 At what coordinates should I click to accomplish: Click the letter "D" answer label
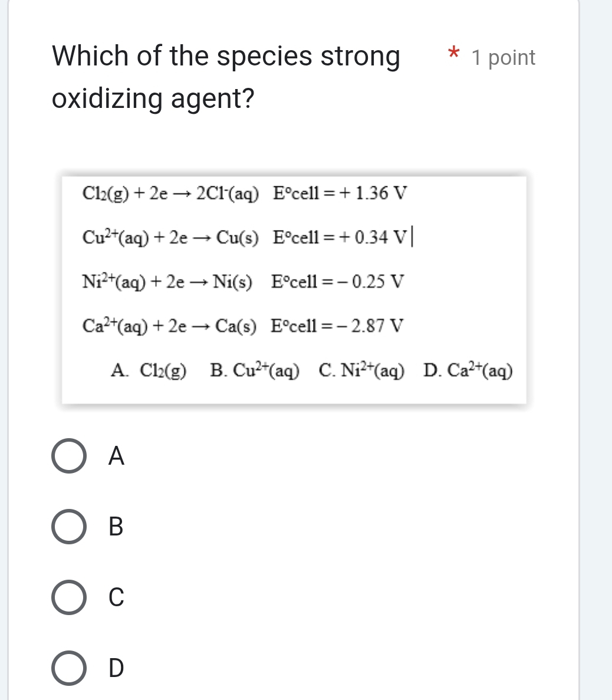[x=117, y=668]
